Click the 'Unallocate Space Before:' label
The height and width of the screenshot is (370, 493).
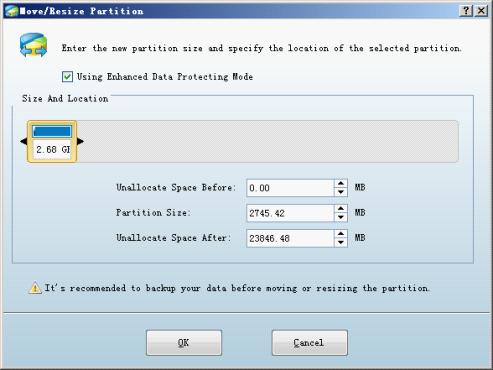pos(176,188)
